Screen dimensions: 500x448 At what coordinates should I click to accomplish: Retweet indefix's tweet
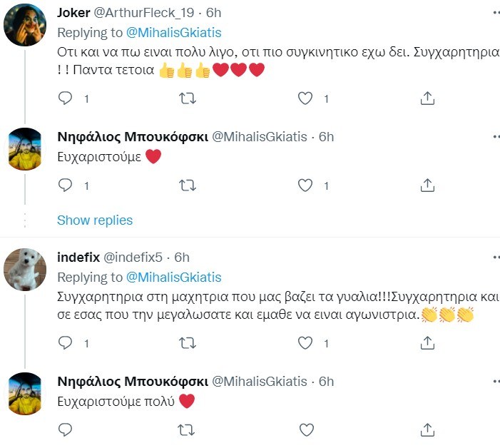(x=187, y=343)
